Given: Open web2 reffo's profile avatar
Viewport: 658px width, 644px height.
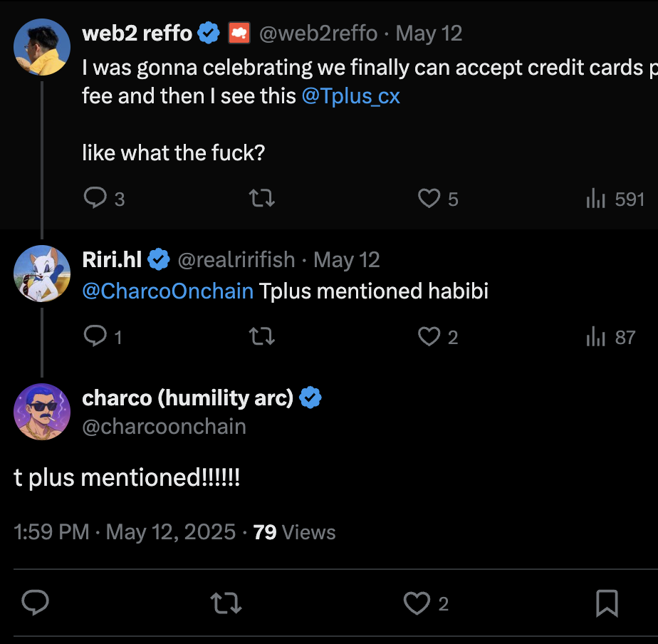Looking at the screenshot, I should coord(42,47).
